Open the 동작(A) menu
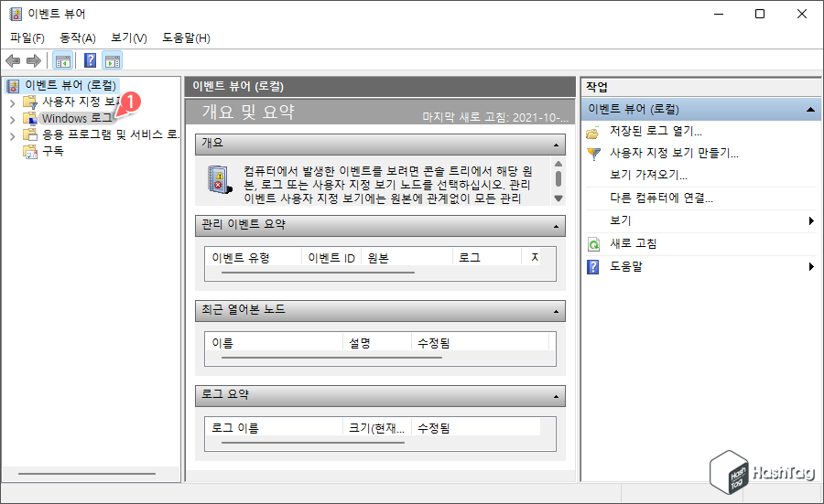Image resolution: width=824 pixels, height=504 pixels. click(x=78, y=38)
